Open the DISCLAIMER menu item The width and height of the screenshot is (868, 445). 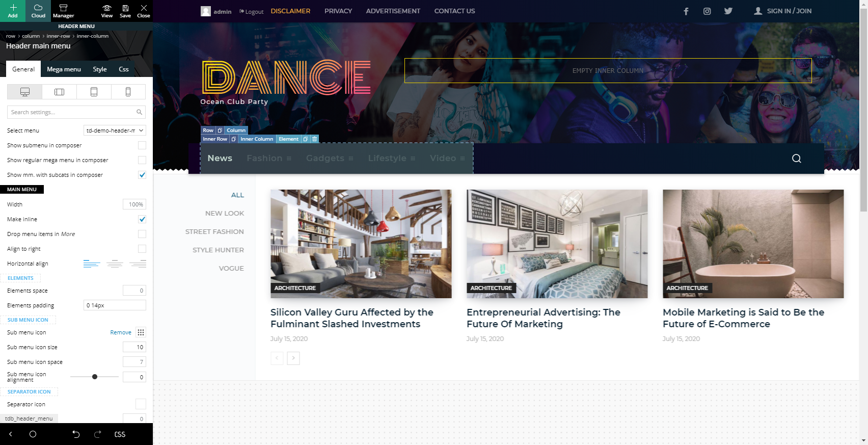pyautogui.click(x=290, y=11)
